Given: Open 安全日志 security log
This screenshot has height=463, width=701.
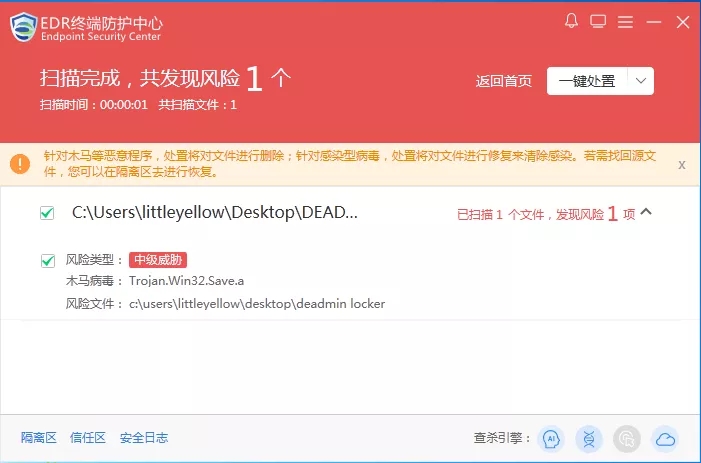Looking at the screenshot, I should (144, 438).
